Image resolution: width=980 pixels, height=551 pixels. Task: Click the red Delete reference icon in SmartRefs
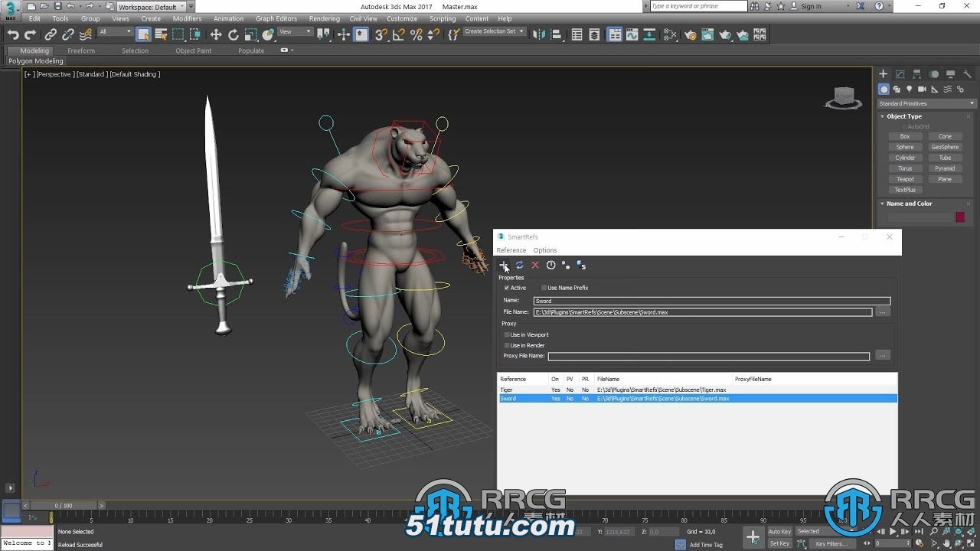(x=535, y=265)
